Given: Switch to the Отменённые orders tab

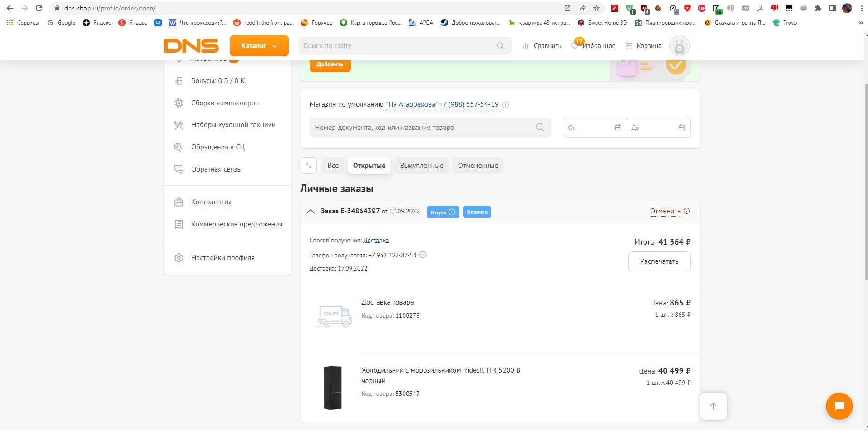Looking at the screenshot, I should (478, 166).
